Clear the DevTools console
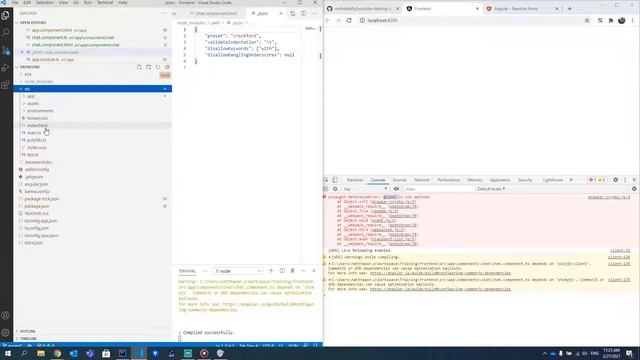 pyautogui.click(x=335, y=189)
